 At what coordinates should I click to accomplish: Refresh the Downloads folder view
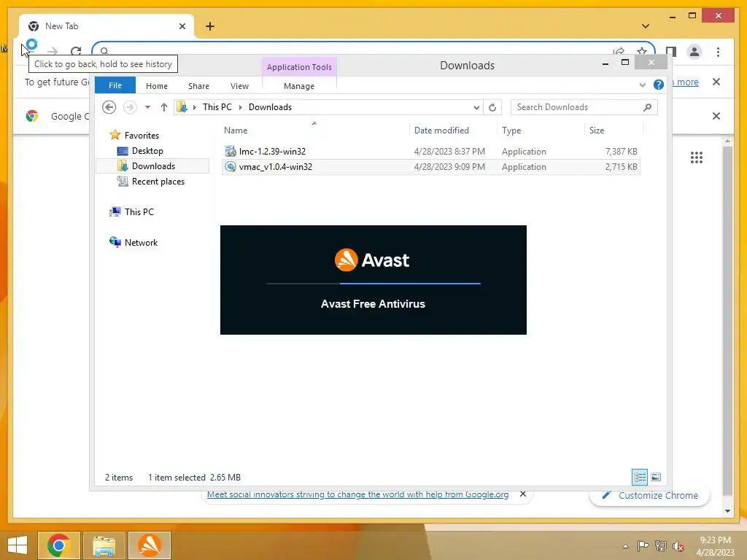pyautogui.click(x=492, y=107)
